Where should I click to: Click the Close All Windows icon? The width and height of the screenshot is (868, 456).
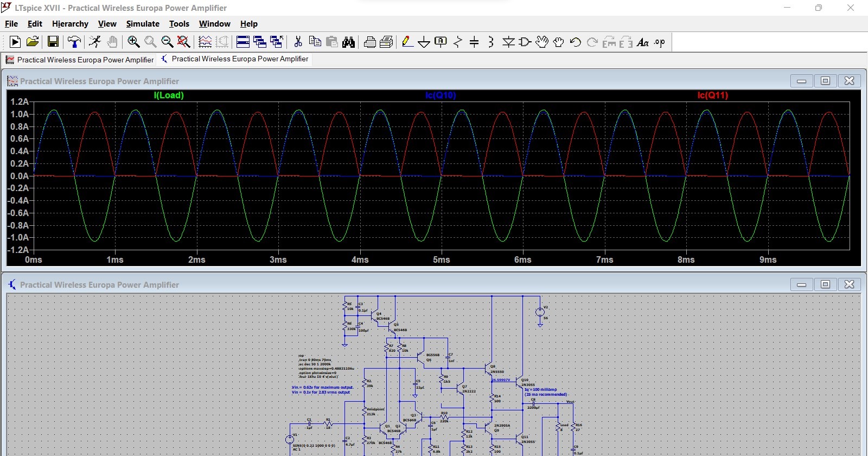[x=277, y=42]
